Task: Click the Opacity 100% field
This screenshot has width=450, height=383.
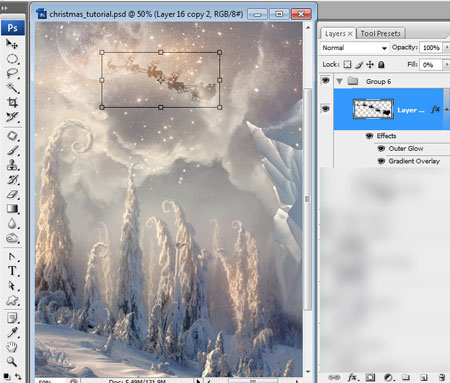Action: (431, 48)
